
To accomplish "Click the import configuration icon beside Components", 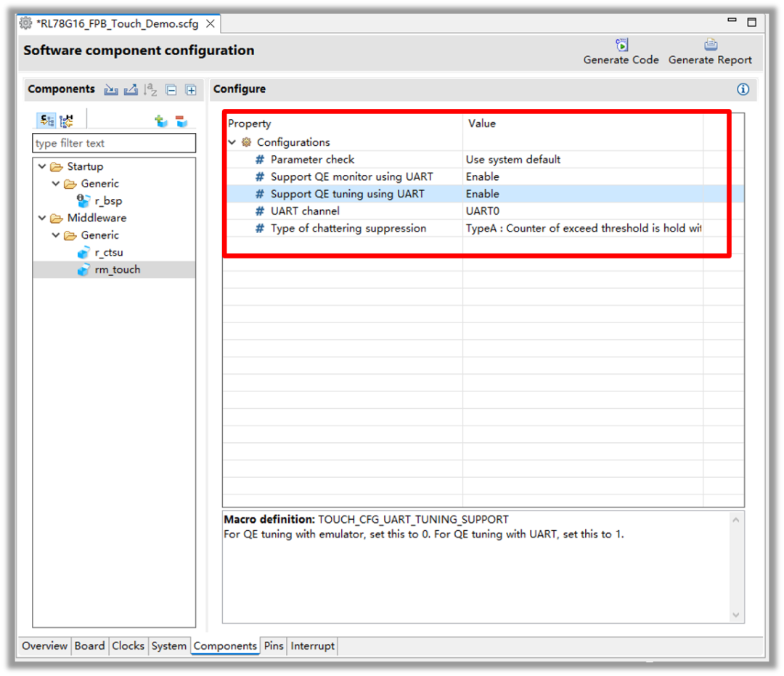I will 110,90.
